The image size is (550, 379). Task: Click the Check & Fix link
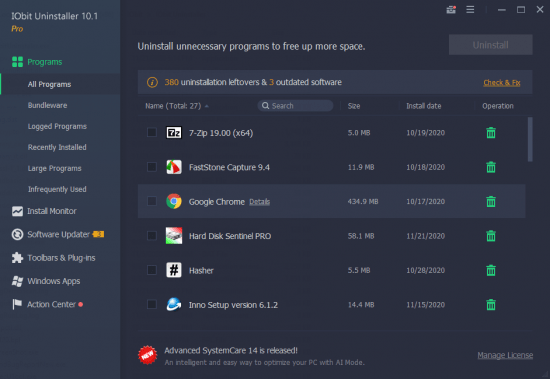pos(502,83)
